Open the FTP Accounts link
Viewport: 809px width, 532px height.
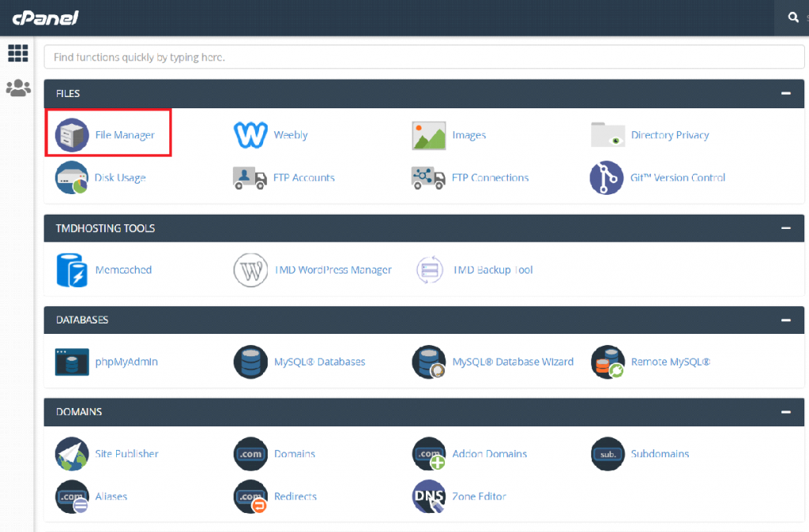303,178
